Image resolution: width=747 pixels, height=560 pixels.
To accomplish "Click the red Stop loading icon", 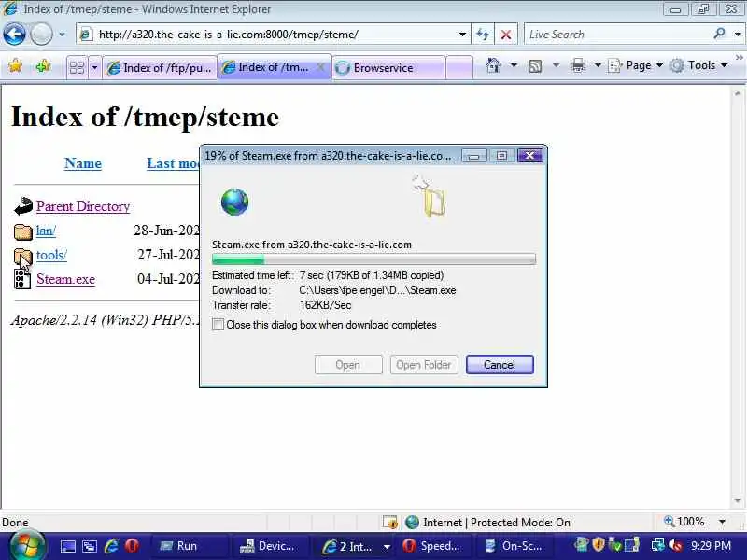I will tap(506, 35).
